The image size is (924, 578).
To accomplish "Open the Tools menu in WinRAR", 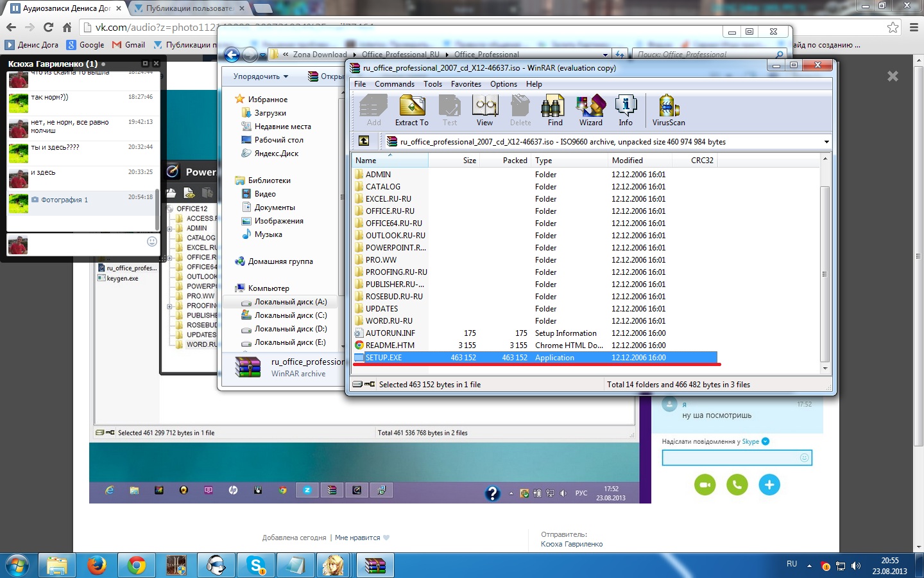I will tap(432, 84).
